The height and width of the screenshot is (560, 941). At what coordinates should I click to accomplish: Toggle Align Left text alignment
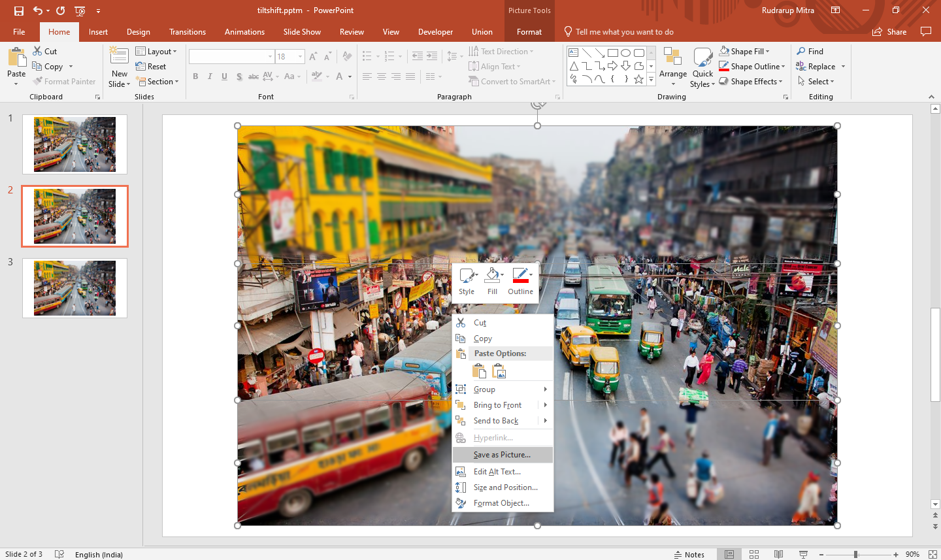pos(367,76)
